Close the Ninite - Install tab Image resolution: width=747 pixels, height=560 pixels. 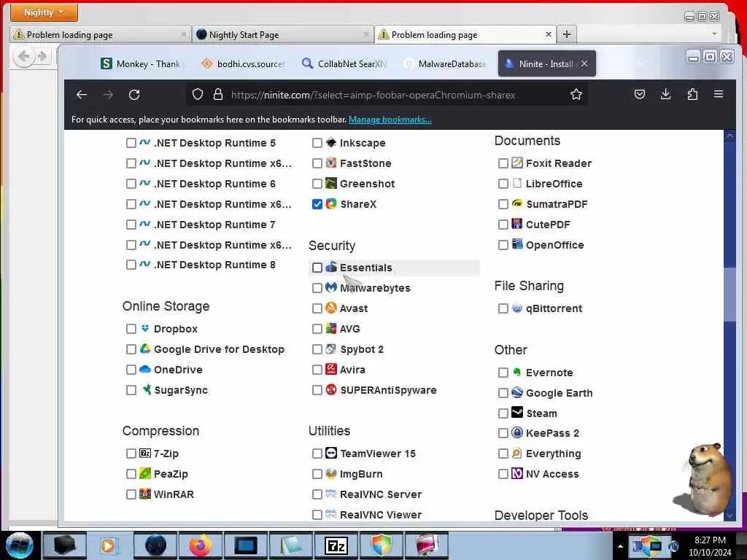tap(584, 63)
